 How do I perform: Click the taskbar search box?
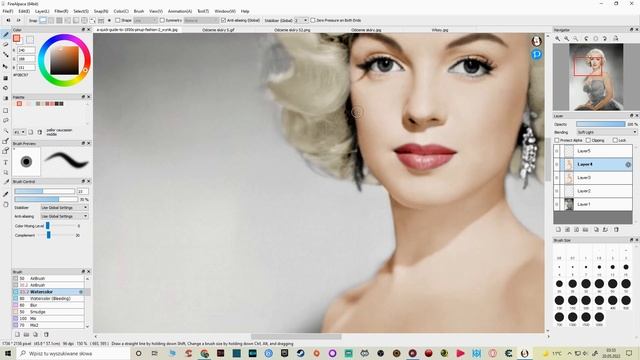click(73, 353)
